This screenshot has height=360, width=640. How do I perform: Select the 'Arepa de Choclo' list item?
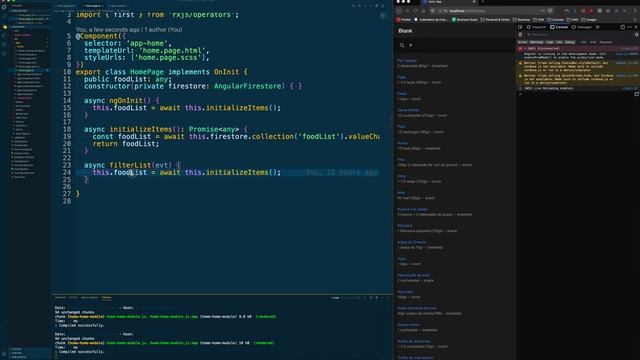pos(454,245)
